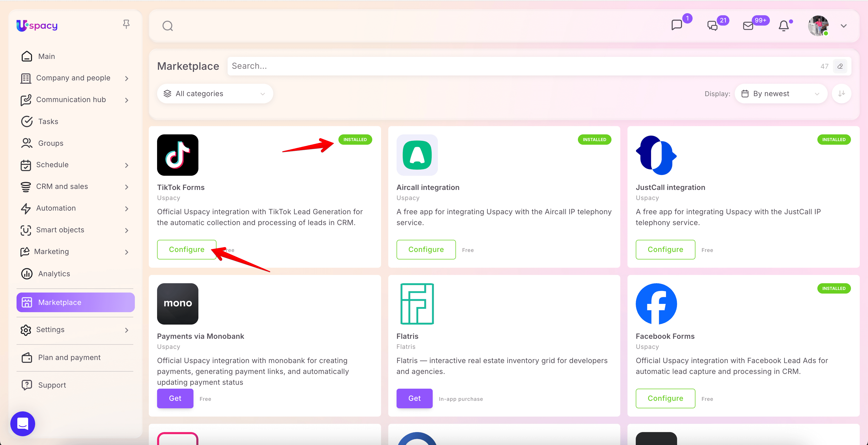Open chat messages icon with badge 1
Image resolution: width=868 pixels, height=445 pixels.
pos(677,25)
